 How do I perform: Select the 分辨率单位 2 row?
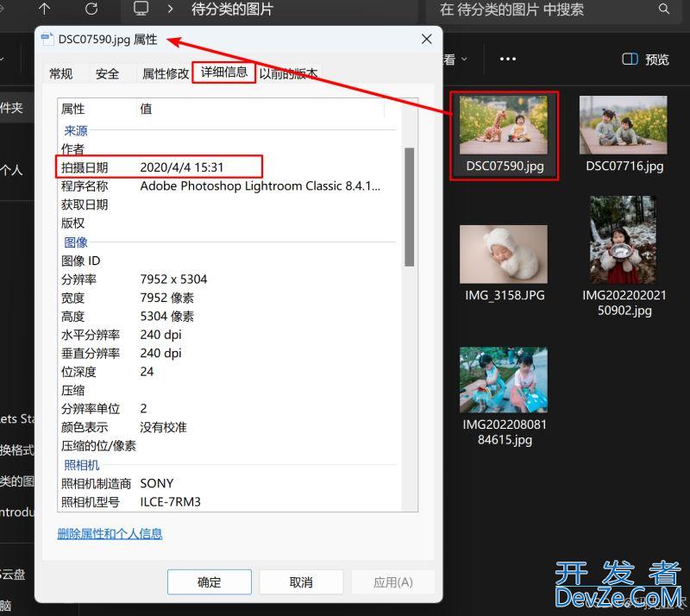click(x=229, y=409)
